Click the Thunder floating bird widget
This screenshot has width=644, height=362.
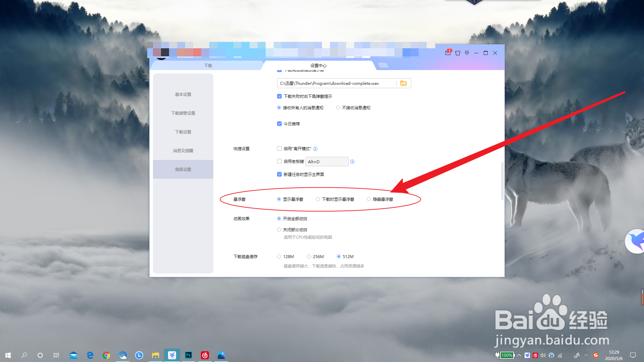pyautogui.click(x=636, y=241)
